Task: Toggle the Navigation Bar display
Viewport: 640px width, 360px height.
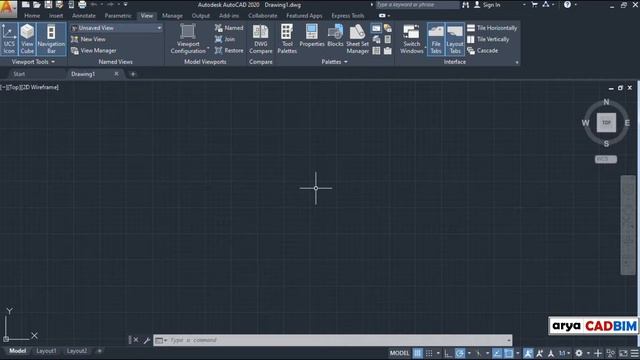Action: click(51, 39)
